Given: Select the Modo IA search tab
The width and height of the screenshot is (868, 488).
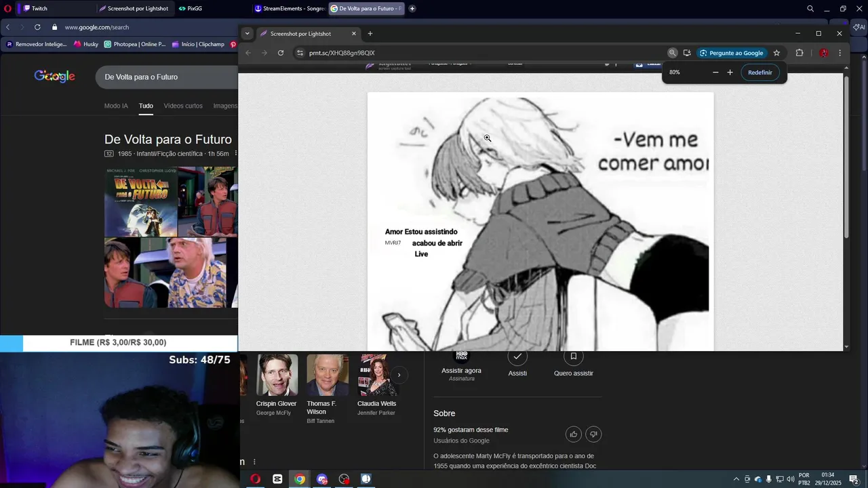Looking at the screenshot, I should (116, 106).
